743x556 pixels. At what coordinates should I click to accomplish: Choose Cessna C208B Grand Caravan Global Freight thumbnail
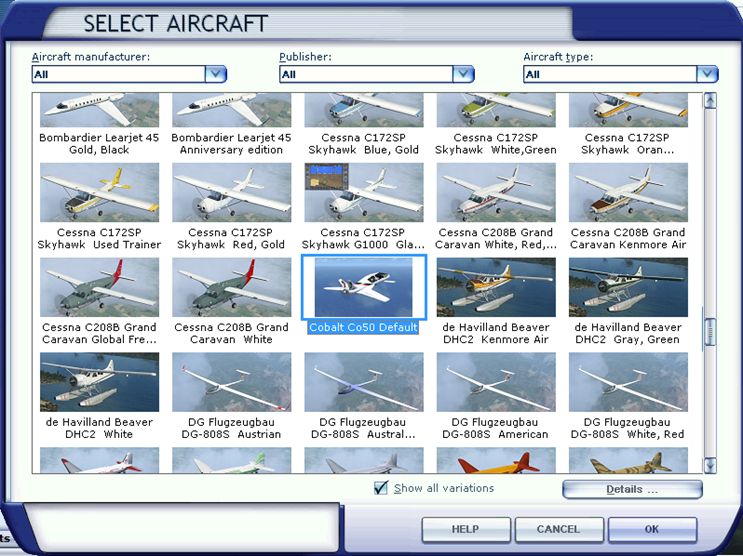pos(100,287)
